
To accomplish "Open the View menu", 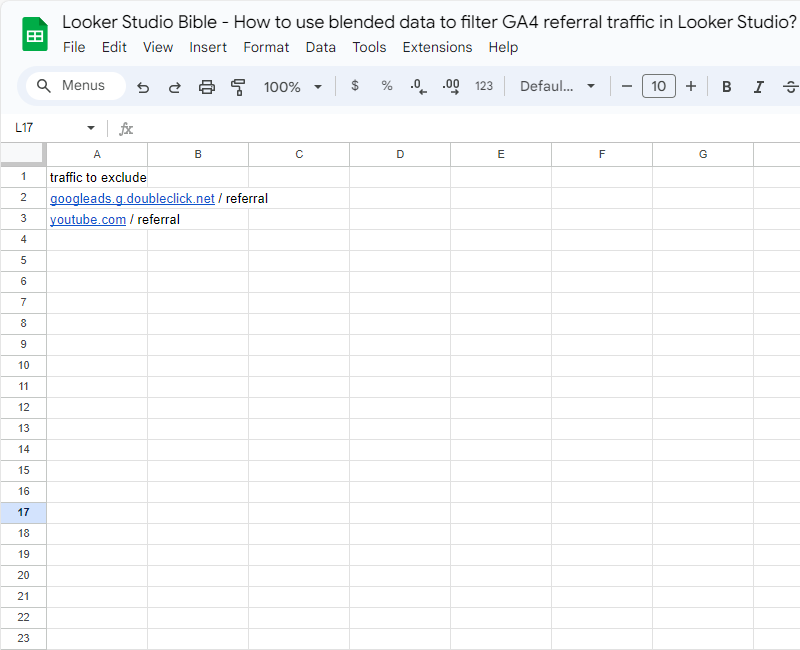I will point(158,47).
